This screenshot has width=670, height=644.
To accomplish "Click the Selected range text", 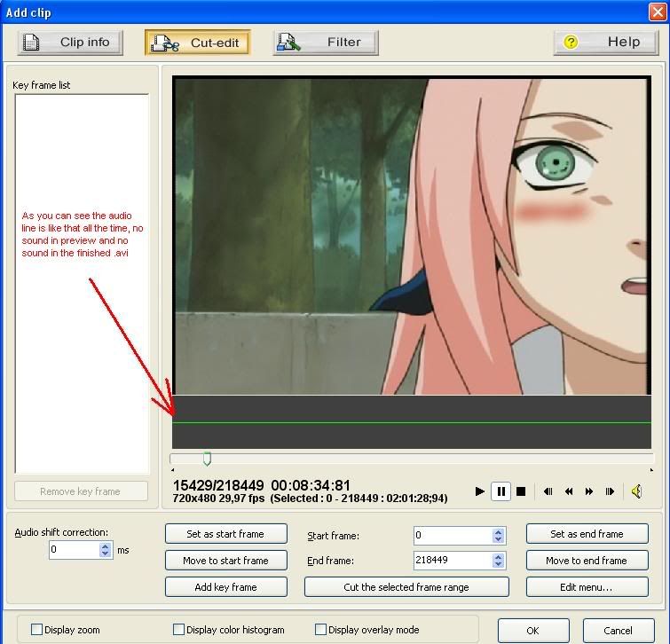I will coord(359,499).
